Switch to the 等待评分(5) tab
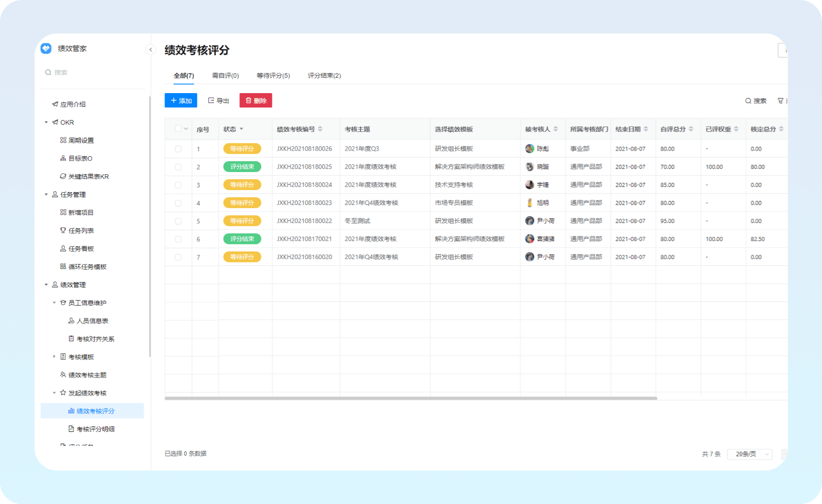The image size is (822, 504). tap(273, 76)
